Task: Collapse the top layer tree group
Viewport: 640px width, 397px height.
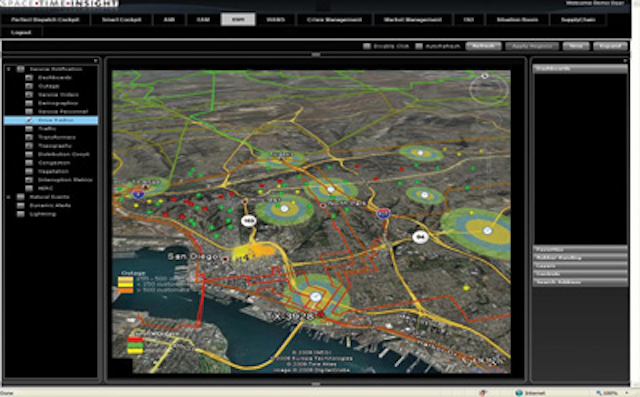Action: click(x=9, y=69)
